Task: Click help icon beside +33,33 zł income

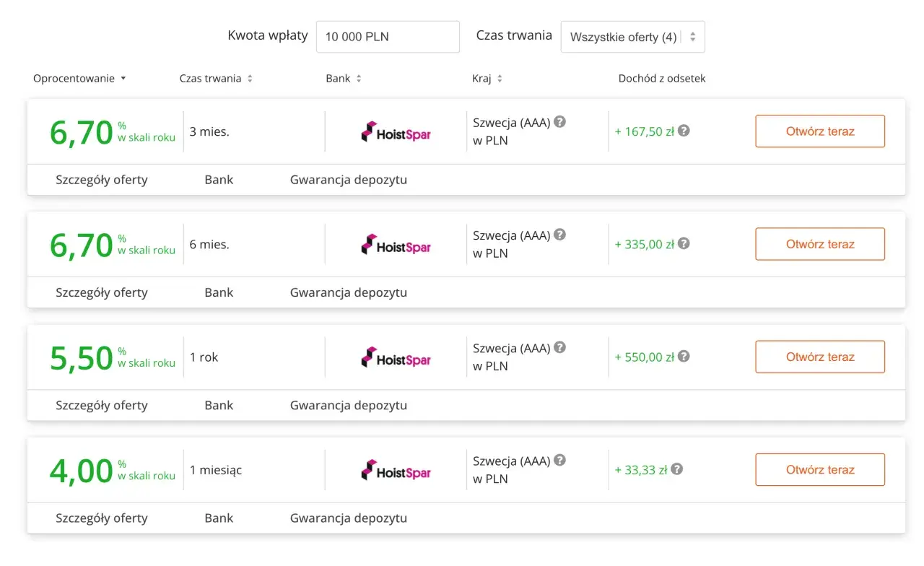Action: [676, 469]
